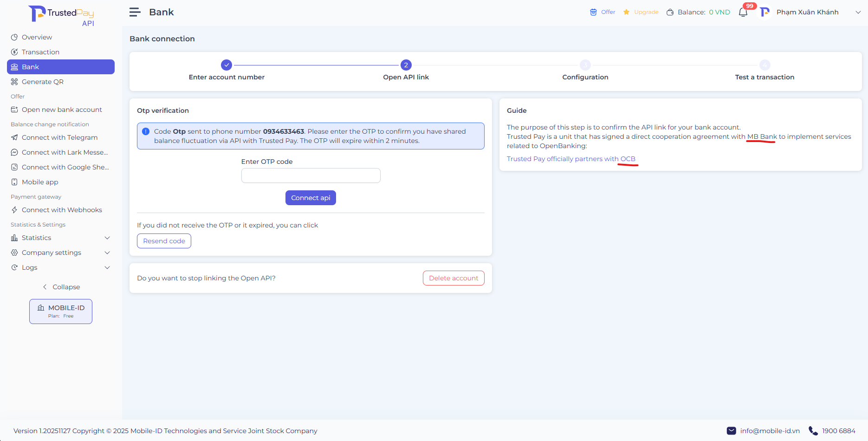Click the Resend code button

(164, 241)
